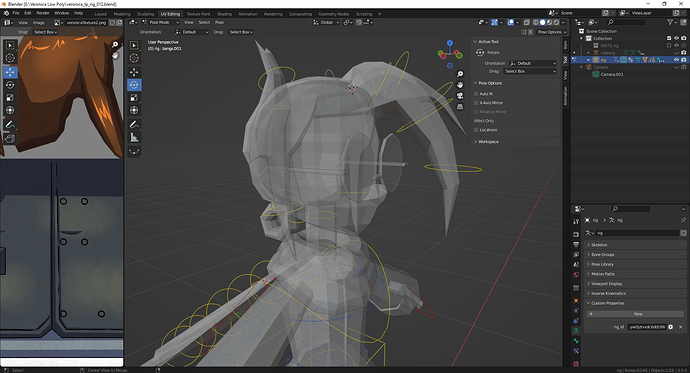Switch to the Texture Paint workspace tab

click(198, 14)
